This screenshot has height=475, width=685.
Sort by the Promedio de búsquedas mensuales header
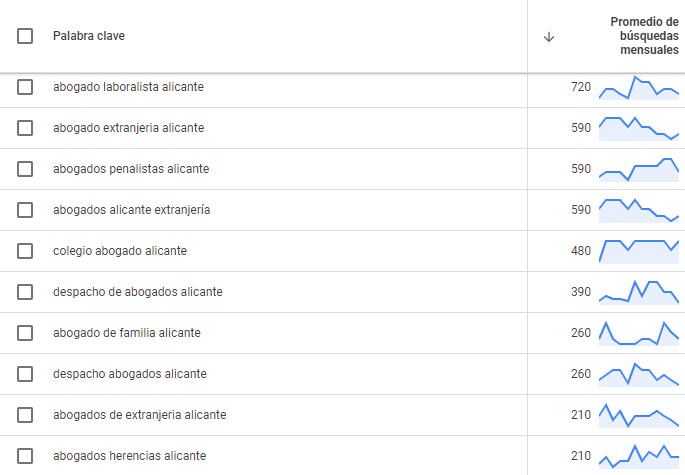[x=644, y=36]
